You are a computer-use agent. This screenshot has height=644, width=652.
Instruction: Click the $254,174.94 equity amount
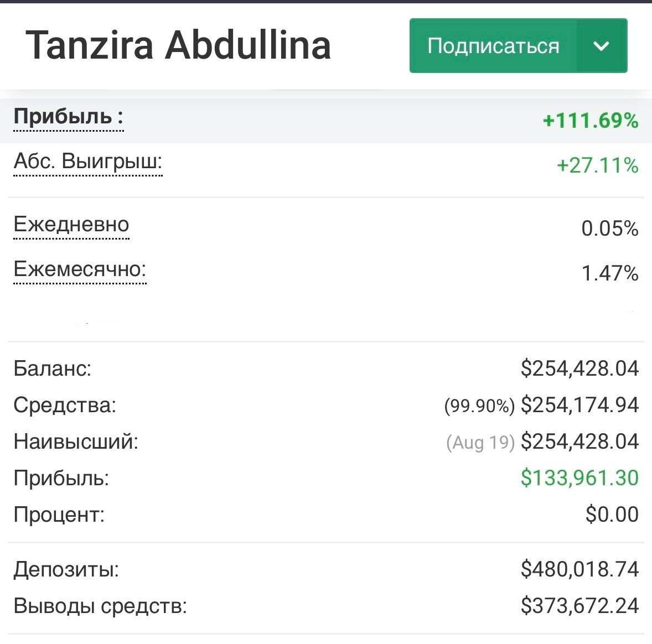tap(579, 405)
